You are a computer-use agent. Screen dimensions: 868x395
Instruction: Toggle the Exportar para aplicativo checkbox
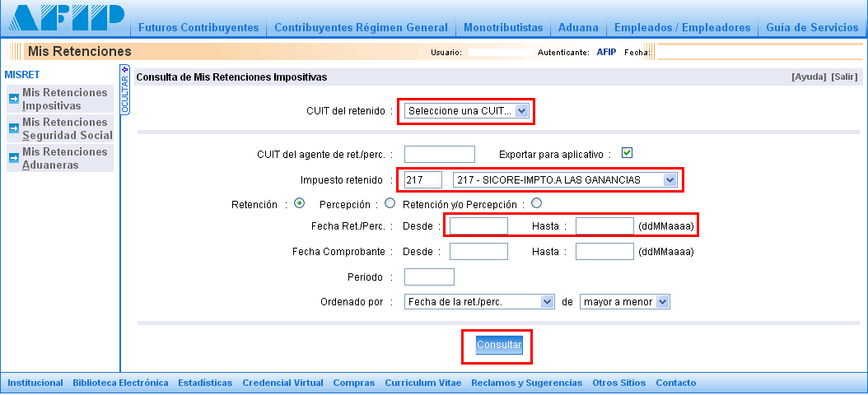(x=627, y=153)
